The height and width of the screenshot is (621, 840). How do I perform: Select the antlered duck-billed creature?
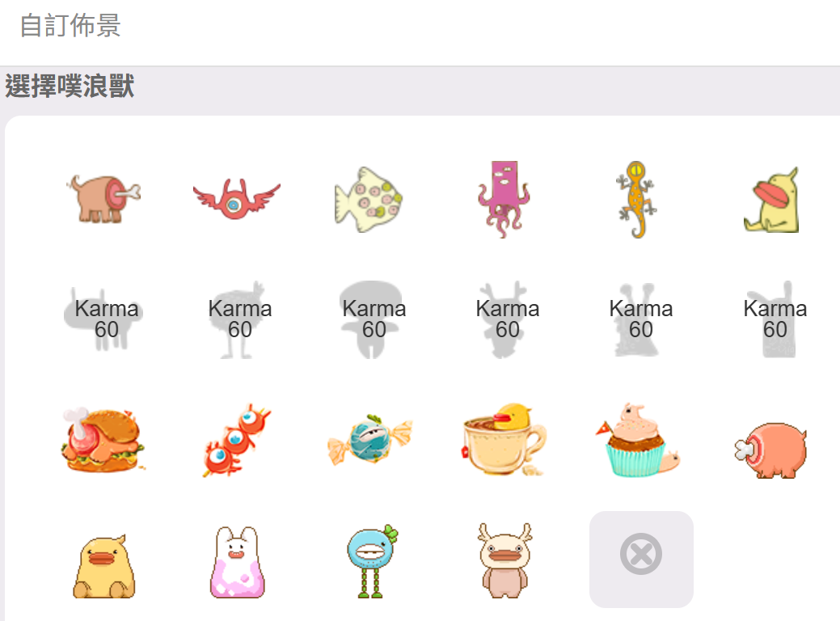504,560
